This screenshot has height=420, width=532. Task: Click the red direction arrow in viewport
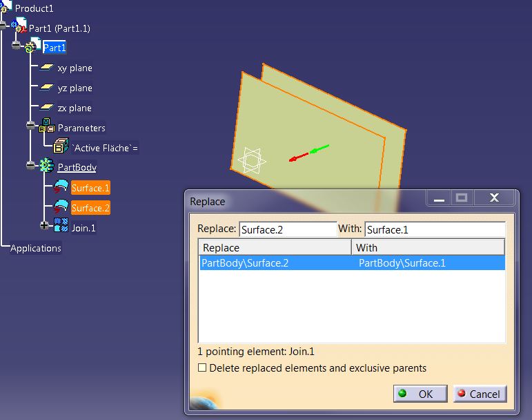[299, 157]
